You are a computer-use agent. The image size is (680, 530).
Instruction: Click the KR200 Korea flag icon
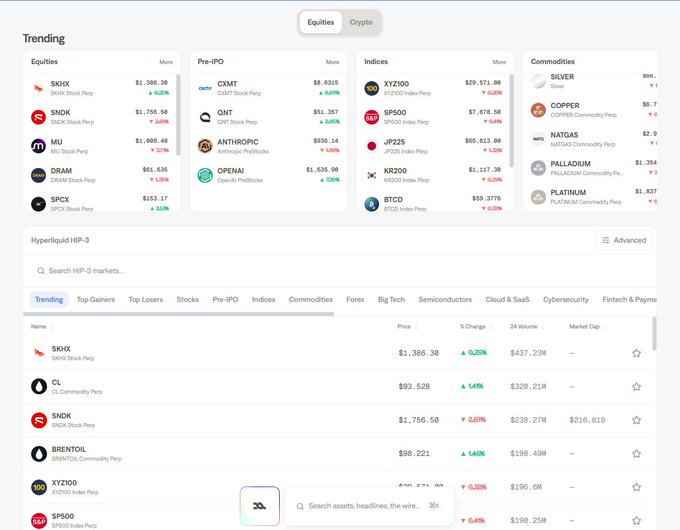point(372,175)
